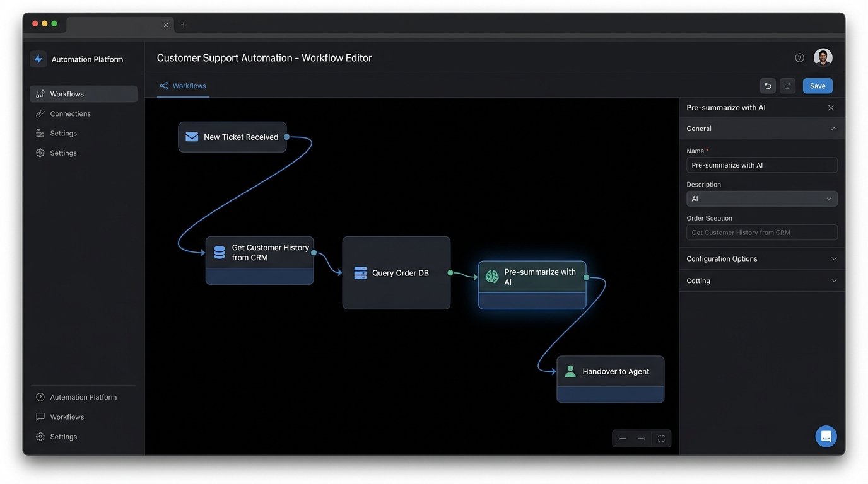Switch to the Workflows tab
The height and width of the screenshot is (484, 868).
[183, 86]
